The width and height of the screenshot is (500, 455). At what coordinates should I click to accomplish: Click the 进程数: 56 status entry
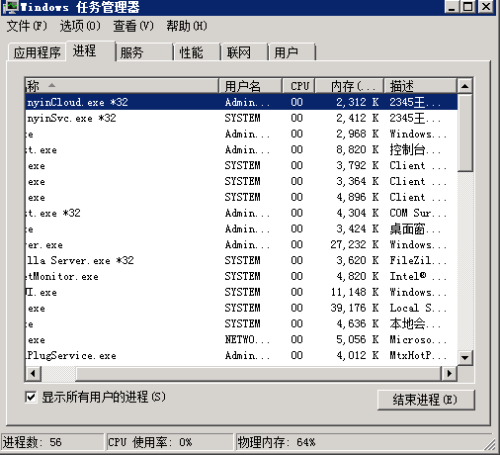[x=53, y=442]
